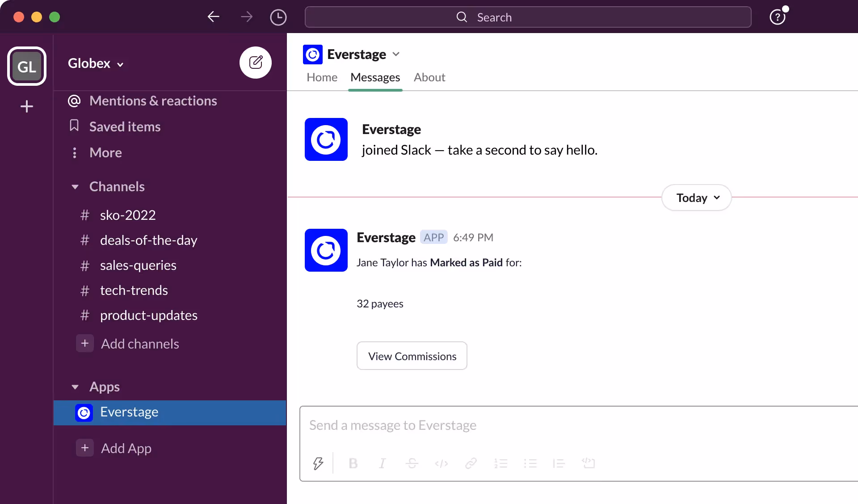Open the help question mark icon
858x504 pixels.
778,17
